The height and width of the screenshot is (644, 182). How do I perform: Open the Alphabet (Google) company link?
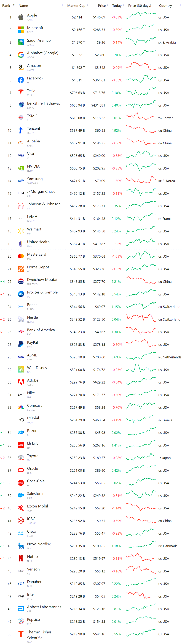coord(43,53)
